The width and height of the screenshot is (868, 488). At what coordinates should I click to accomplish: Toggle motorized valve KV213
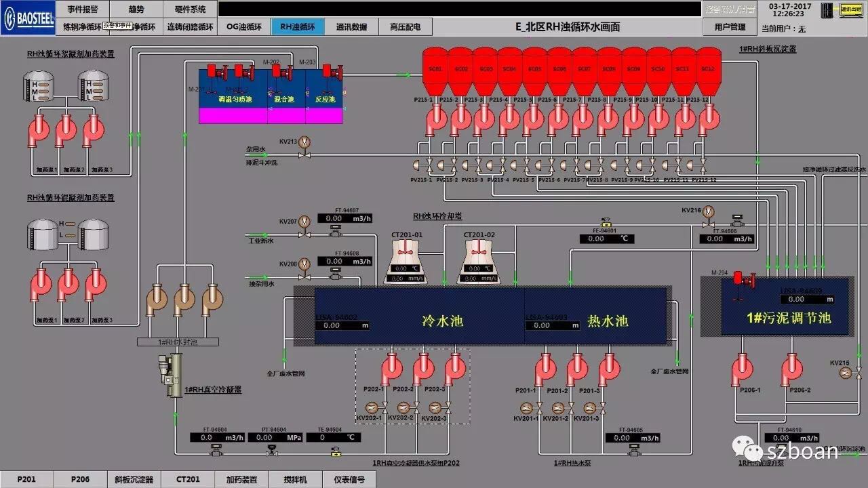pyautogui.click(x=304, y=142)
